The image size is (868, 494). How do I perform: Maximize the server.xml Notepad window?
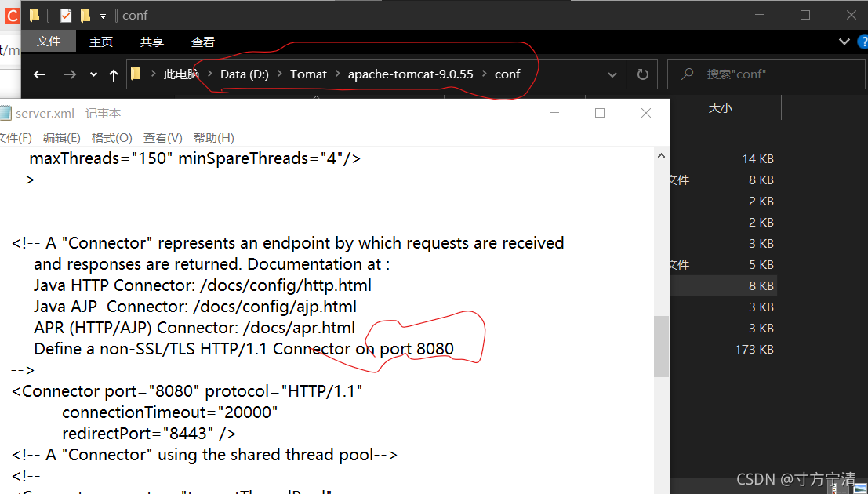[600, 113]
